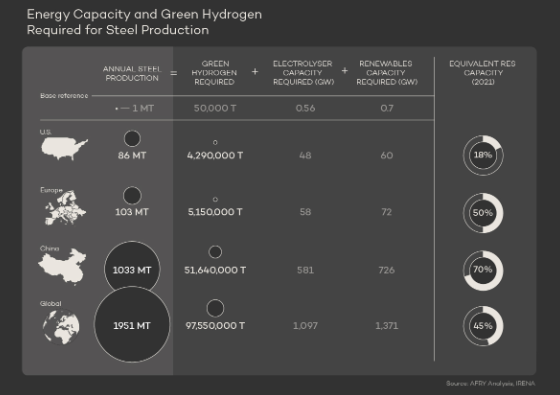
Task: Click the value 726 in China row
Action: [387, 270]
